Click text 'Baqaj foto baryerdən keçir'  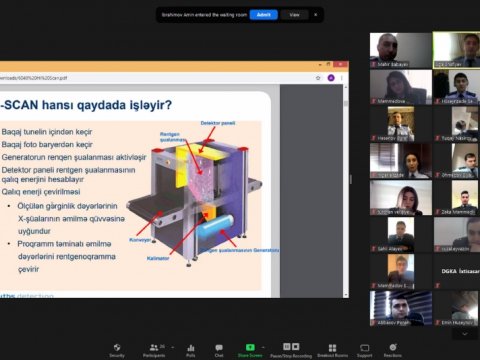coord(47,144)
